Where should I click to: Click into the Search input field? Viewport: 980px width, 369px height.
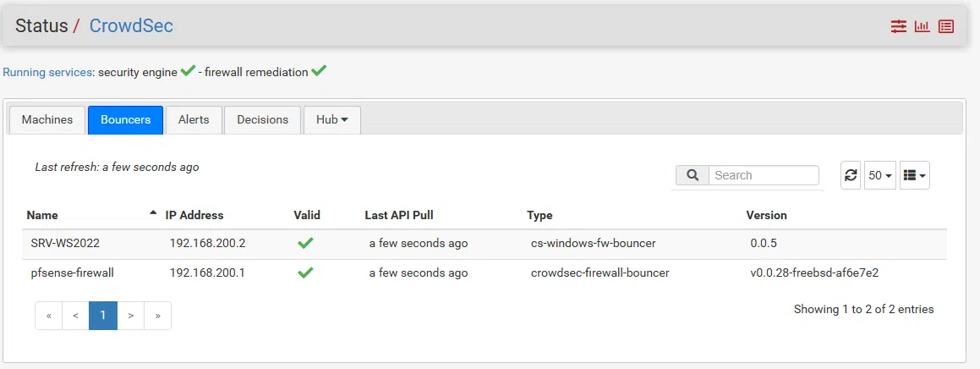[764, 175]
